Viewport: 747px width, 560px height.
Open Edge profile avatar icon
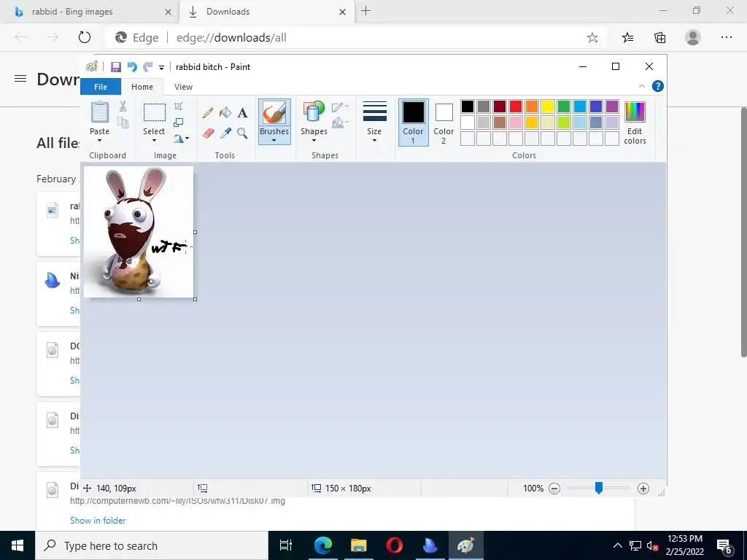tap(693, 37)
